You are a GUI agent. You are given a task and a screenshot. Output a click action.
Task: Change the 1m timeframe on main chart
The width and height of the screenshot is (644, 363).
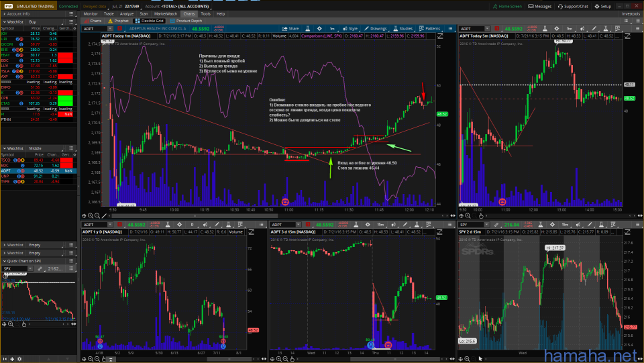(332, 28)
